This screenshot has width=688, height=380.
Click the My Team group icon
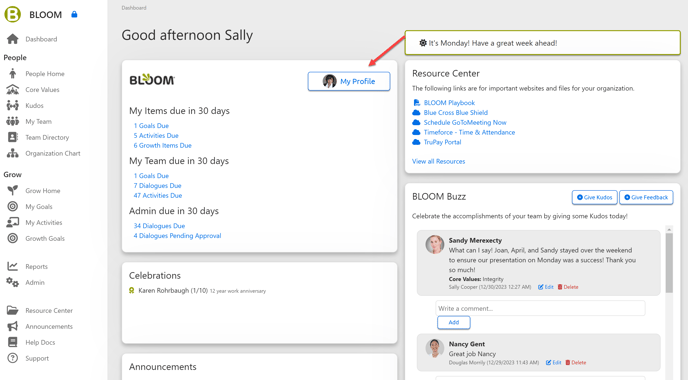pyautogui.click(x=13, y=121)
